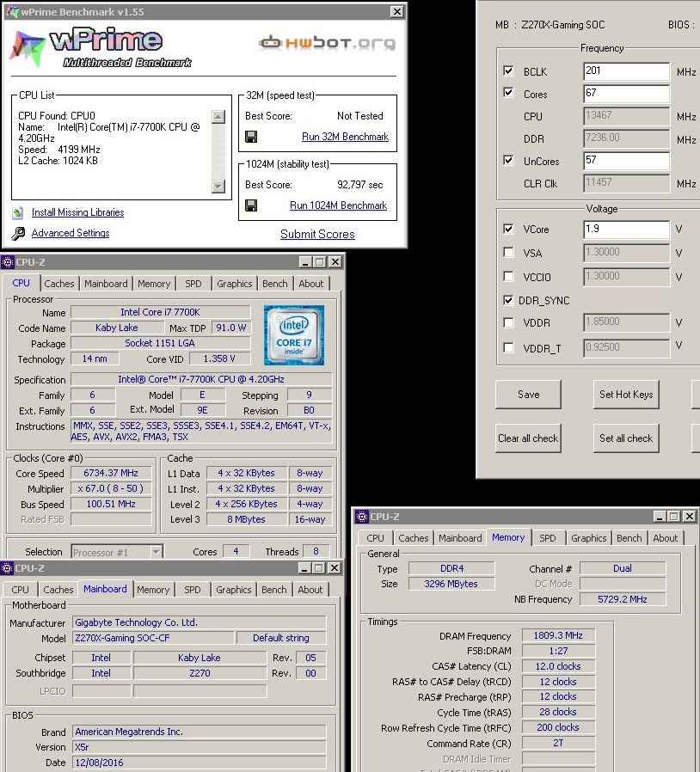Image resolution: width=700 pixels, height=772 pixels.
Task: Click CPU list scrollbar up arrow
Action: pyautogui.click(x=218, y=117)
